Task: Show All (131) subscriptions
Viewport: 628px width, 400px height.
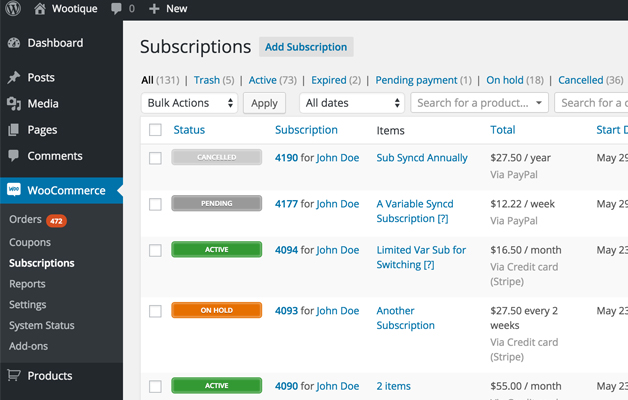Action: tap(160, 80)
